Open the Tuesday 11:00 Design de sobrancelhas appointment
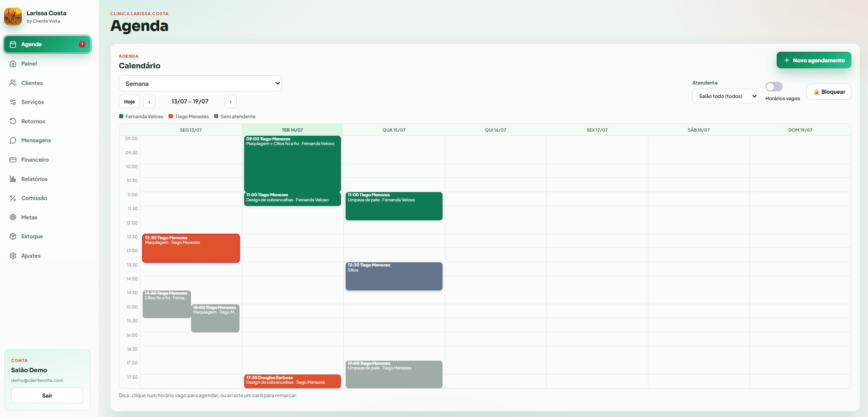Image resolution: width=868 pixels, height=417 pixels. pos(293,199)
